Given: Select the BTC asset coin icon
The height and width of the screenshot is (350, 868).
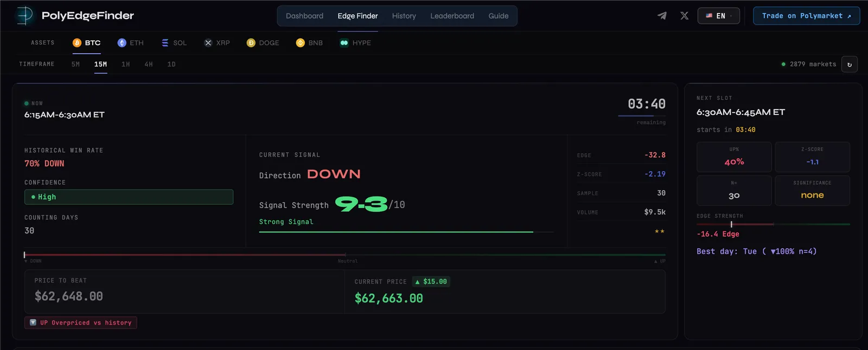Looking at the screenshot, I should [x=77, y=43].
